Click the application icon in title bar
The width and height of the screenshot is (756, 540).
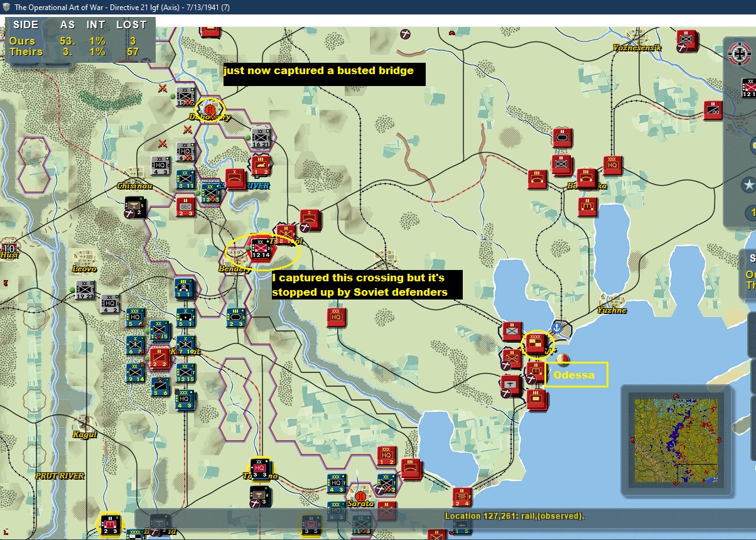click(x=6, y=6)
